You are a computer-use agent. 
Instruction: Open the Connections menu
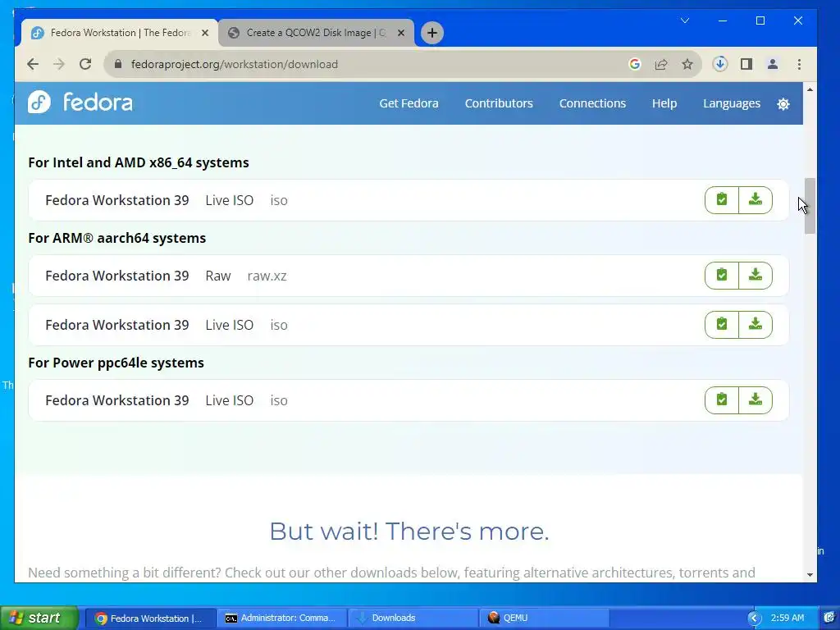[x=592, y=103]
